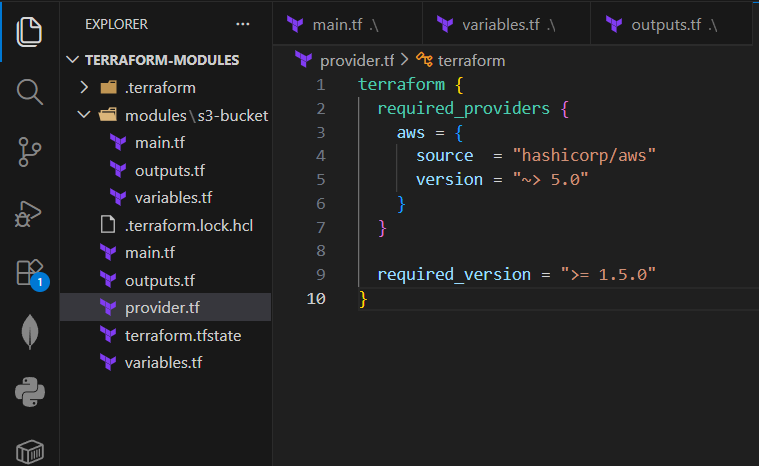Open Explorer more actions ellipsis menu
Image resolution: width=759 pixels, height=466 pixels.
243,23
